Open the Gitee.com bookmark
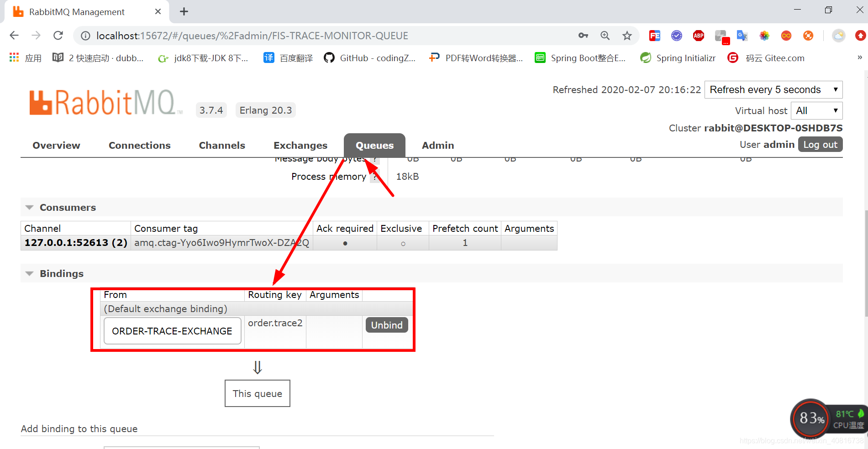Screen dimensions: 868x449 coord(766,58)
